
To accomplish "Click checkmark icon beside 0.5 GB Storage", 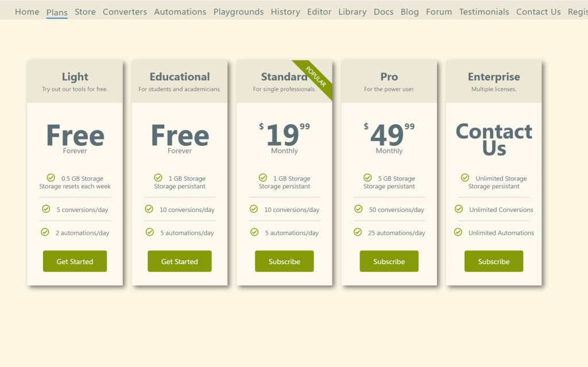I will pos(51,178).
